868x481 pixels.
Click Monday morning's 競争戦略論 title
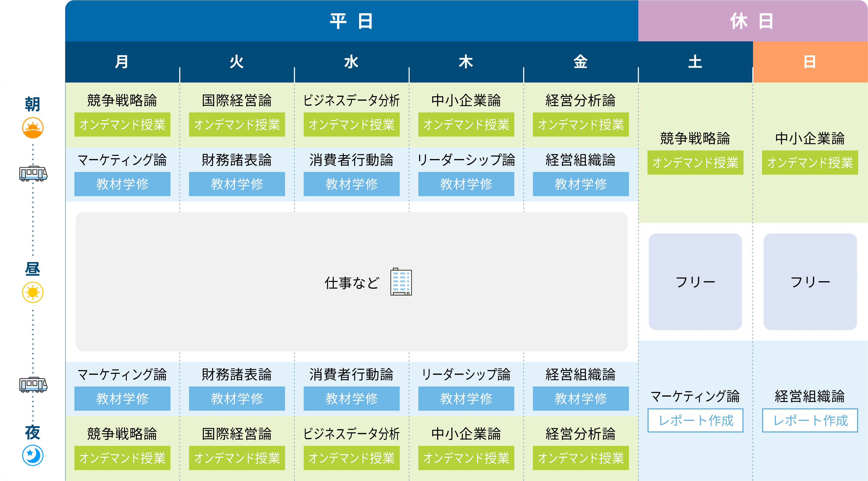click(x=122, y=101)
